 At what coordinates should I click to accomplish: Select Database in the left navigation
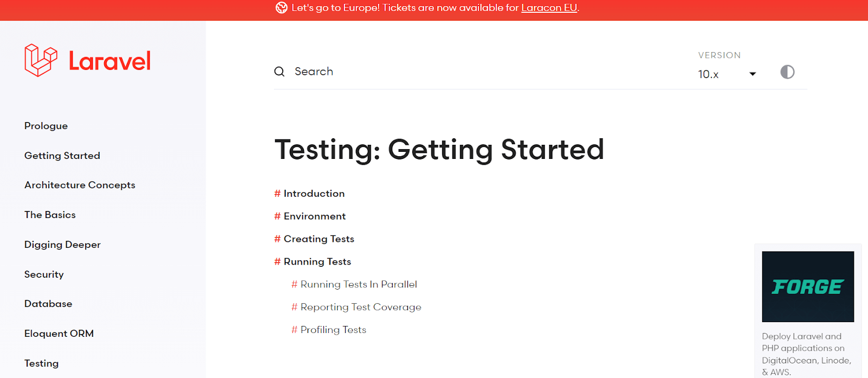point(48,303)
